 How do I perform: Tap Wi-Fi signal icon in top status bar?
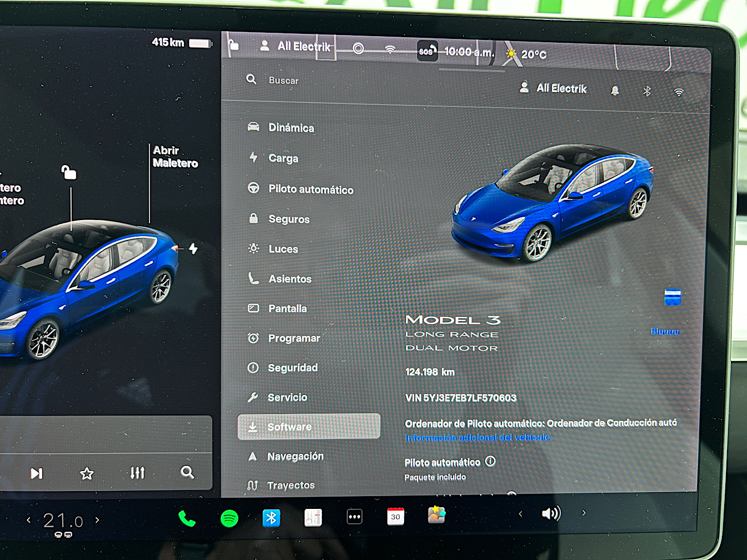click(x=390, y=49)
